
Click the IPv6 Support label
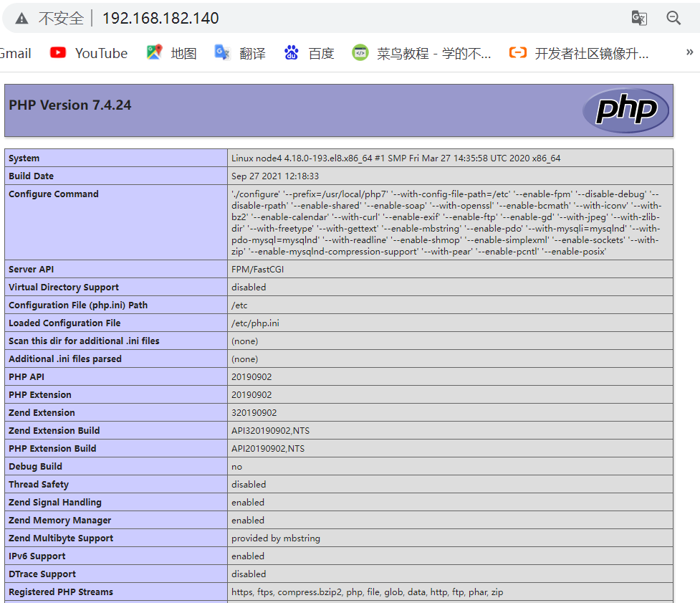tap(37, 556)
